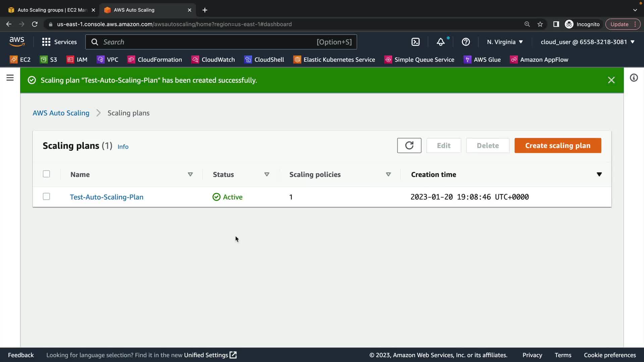
Task: Open the CloudShell terminal icon in header
Action: coord(415,42)
